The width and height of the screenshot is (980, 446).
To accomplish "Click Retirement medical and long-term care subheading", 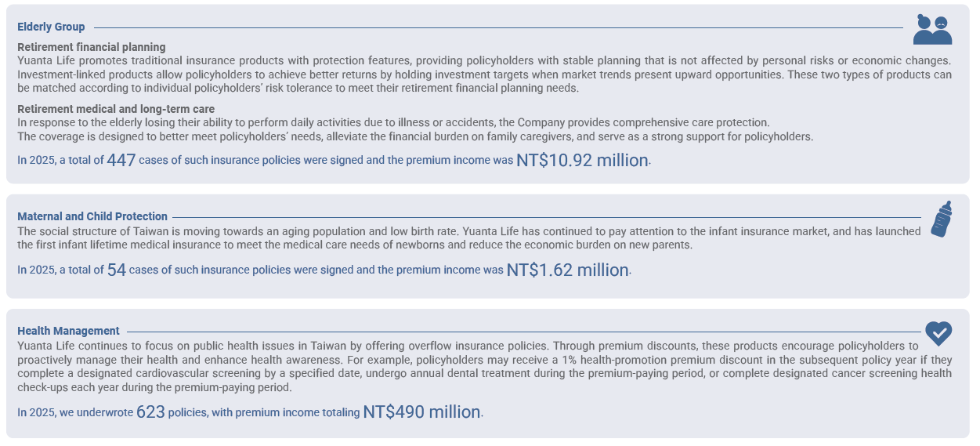I will (116, 109).
